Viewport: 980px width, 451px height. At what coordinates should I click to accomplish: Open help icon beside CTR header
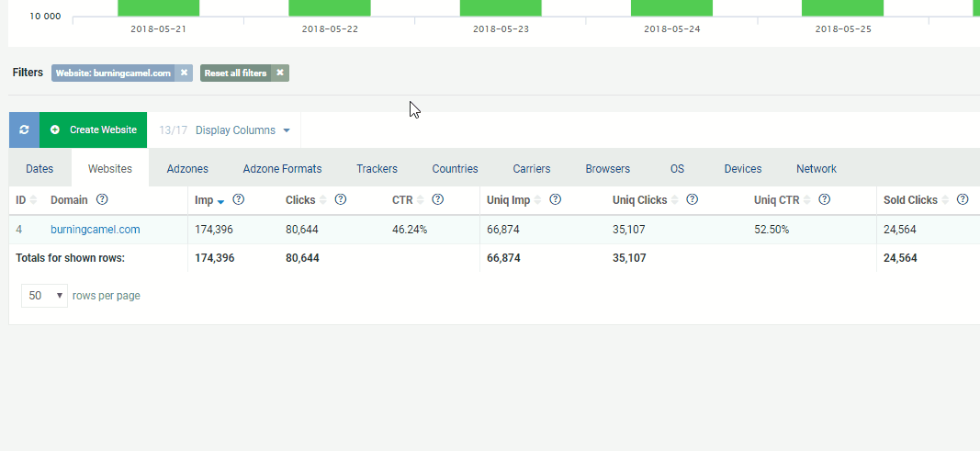(x=438, y=200)
